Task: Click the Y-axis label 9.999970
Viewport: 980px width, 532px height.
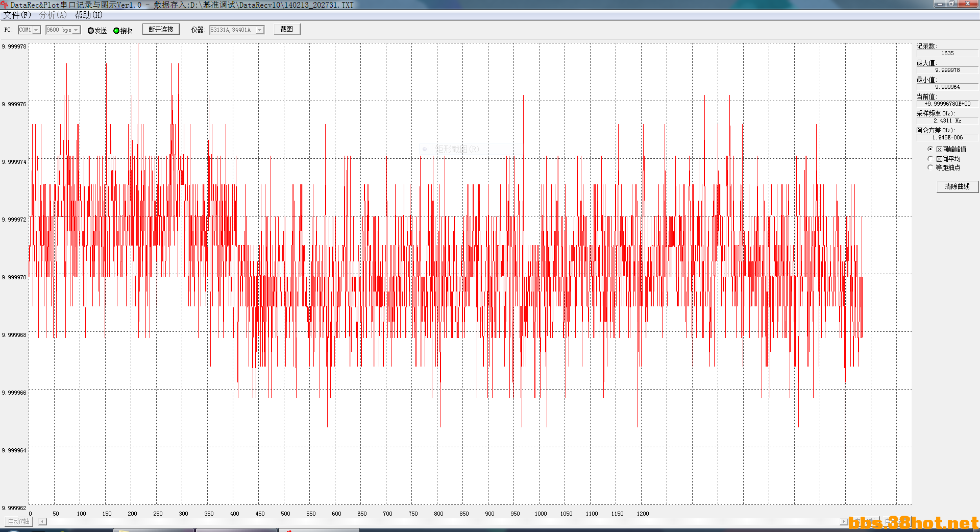Action: [14, 277]
